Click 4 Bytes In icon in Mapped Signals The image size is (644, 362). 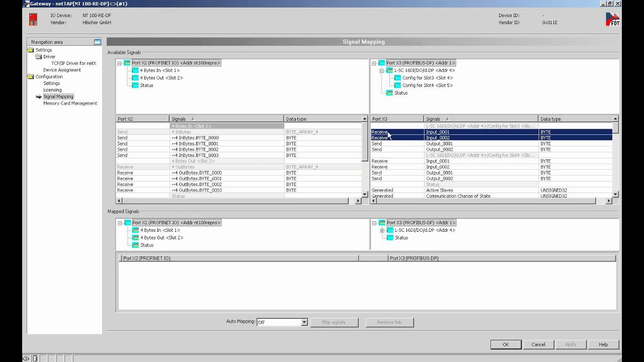tap(136, 230)
